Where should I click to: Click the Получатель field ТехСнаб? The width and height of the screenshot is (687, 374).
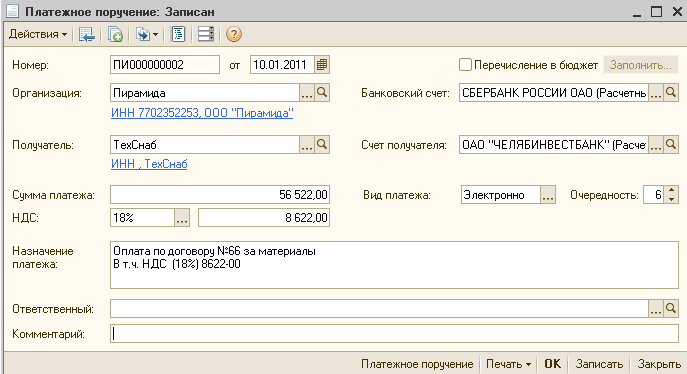pyautogui.click(x=205, y=145)
